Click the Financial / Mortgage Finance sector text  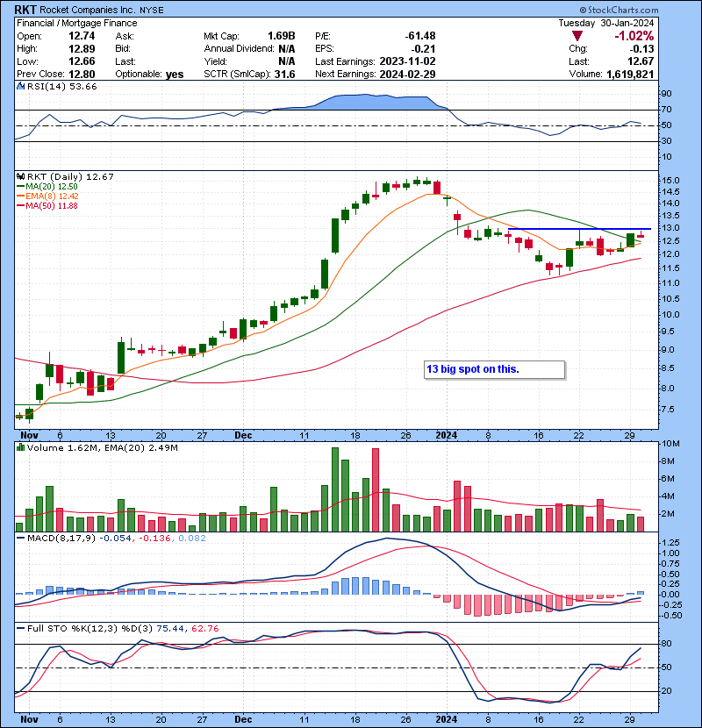[77, 23]
